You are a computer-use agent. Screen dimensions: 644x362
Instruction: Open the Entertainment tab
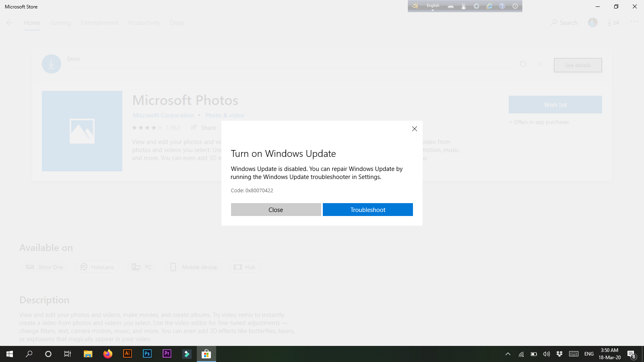point(99,23)
